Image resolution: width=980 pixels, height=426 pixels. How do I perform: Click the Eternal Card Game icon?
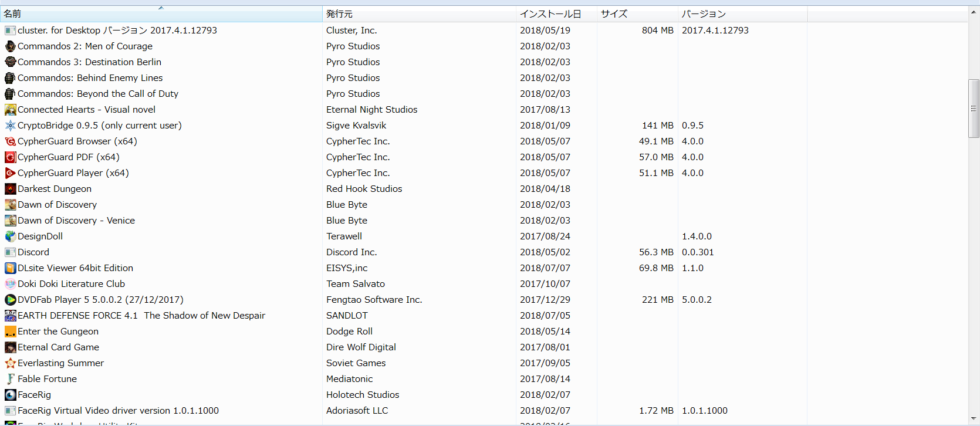coord(10,347)
